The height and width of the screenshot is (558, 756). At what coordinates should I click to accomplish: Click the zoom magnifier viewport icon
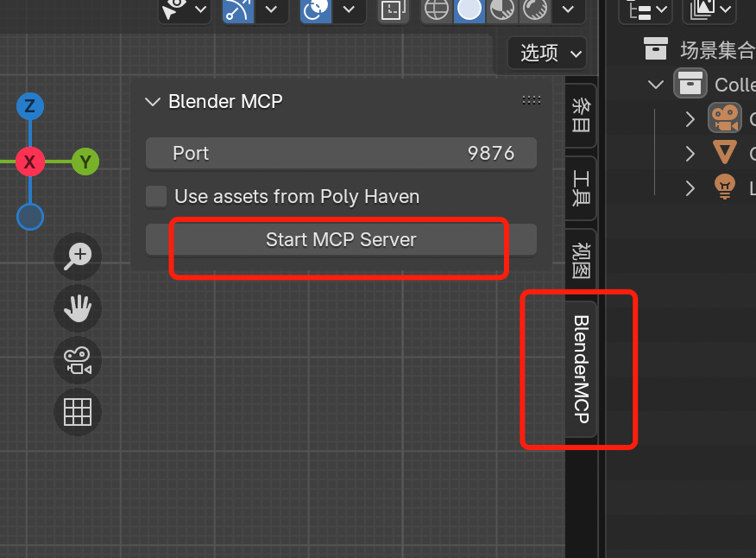[78, 257]
